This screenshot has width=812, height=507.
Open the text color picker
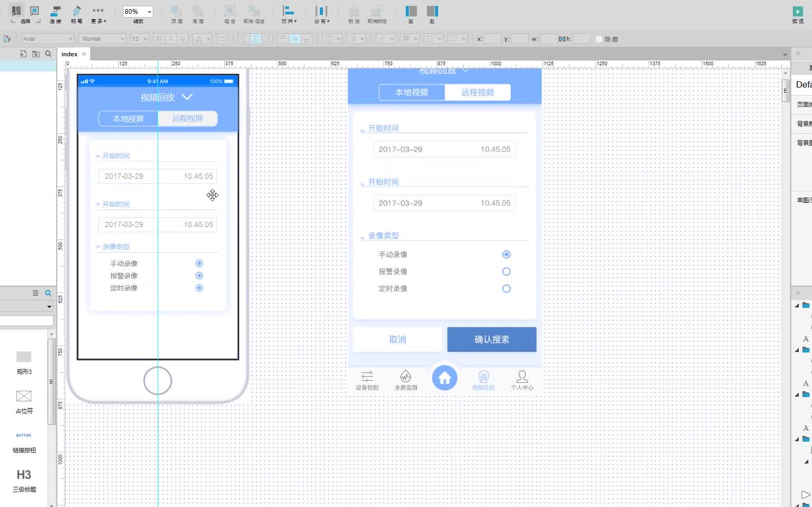[202, 39]
